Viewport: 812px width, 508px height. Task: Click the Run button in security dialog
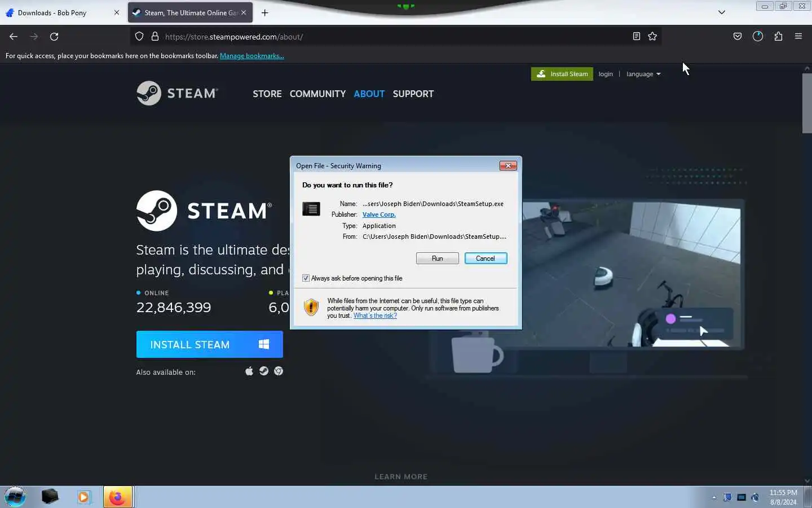(437, 258)
